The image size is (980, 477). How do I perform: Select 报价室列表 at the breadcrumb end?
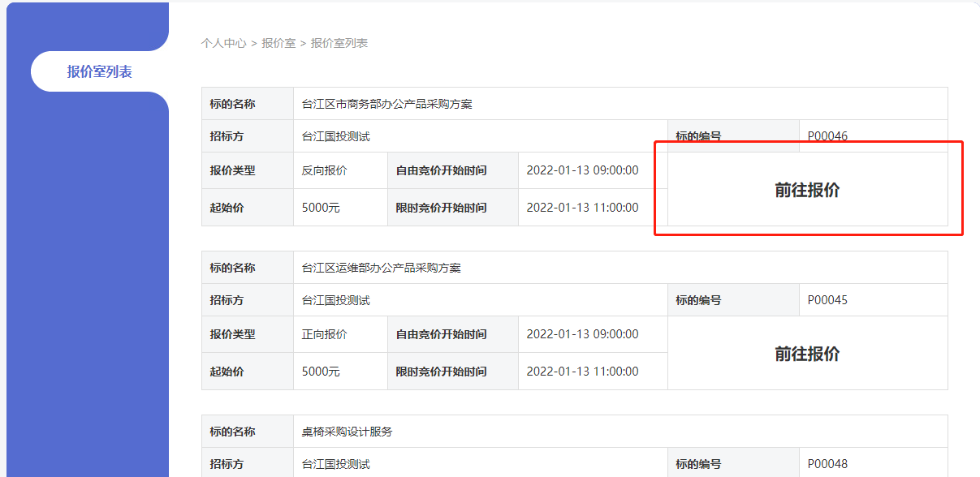(x=339, y=43)
